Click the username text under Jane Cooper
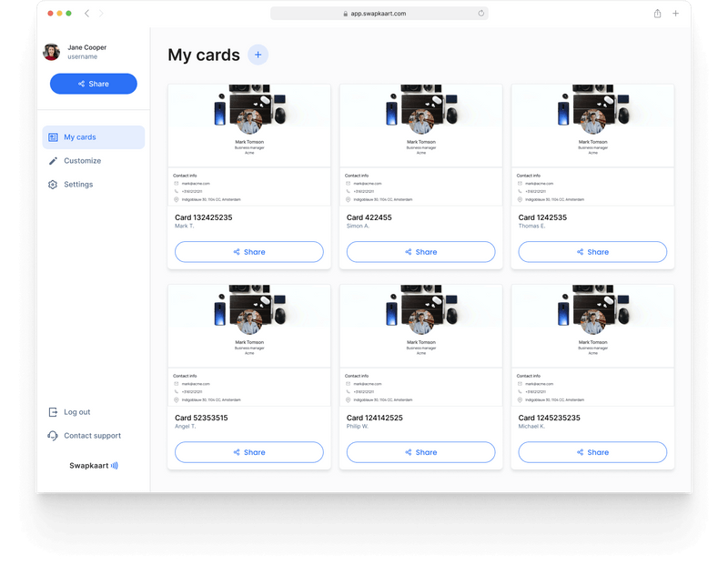The height and width of the screenshot is (575, 728). (x=83, y=56)
